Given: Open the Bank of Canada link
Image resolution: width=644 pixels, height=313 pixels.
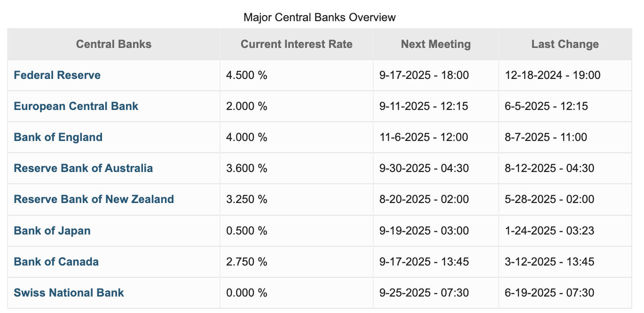Looking at the screenshot, I should [x=56, y=262].
